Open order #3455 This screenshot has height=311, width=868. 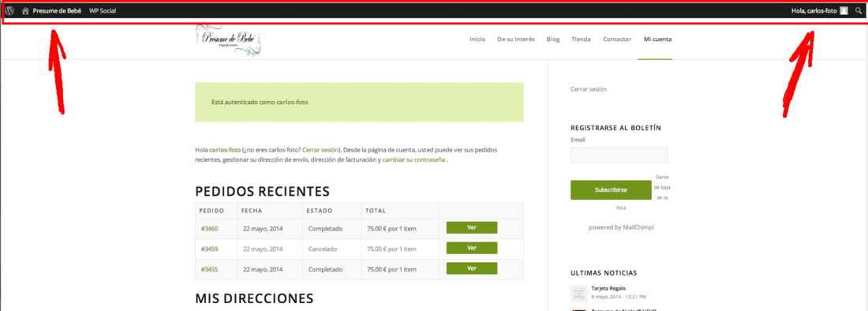[209, 269]
